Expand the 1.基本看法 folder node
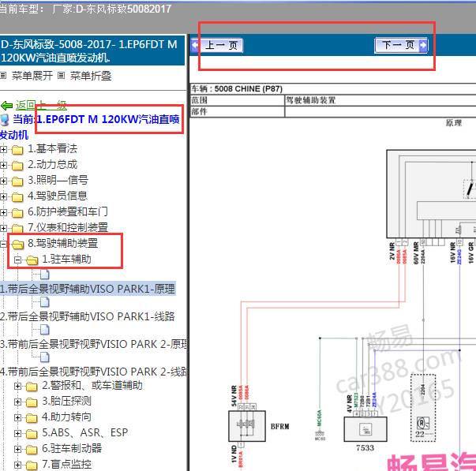This screenshot has height=471, width=476. click(x=4, y=149)
